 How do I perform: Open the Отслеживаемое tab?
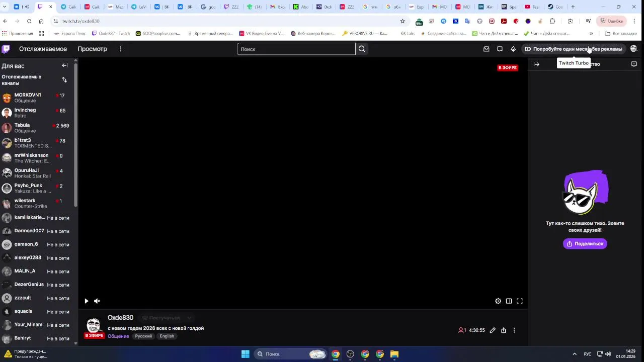(43, 49)
